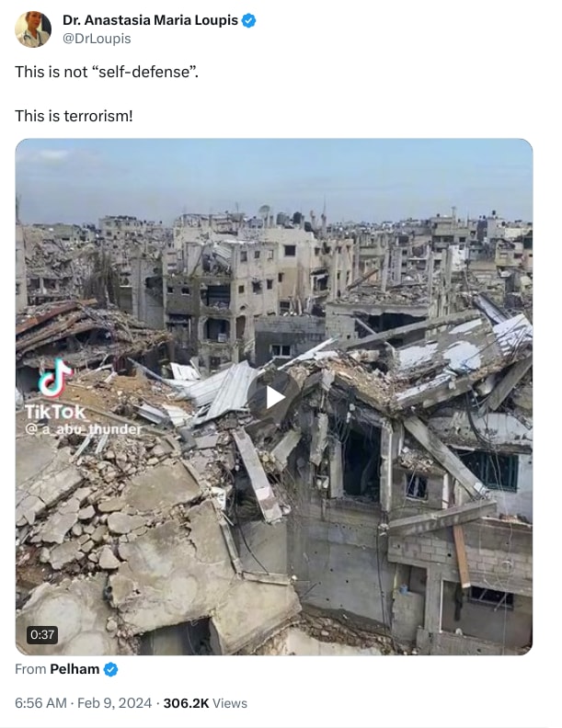Open the 6:56 AM timestamp link
The image size is (562, 728).
40,703
